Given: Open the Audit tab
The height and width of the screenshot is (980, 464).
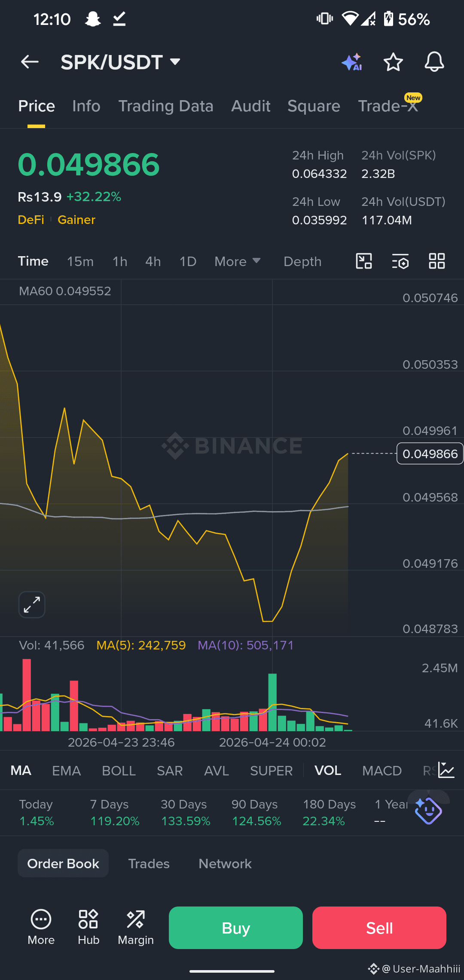Looking at the screenshot, I should 251,106.
